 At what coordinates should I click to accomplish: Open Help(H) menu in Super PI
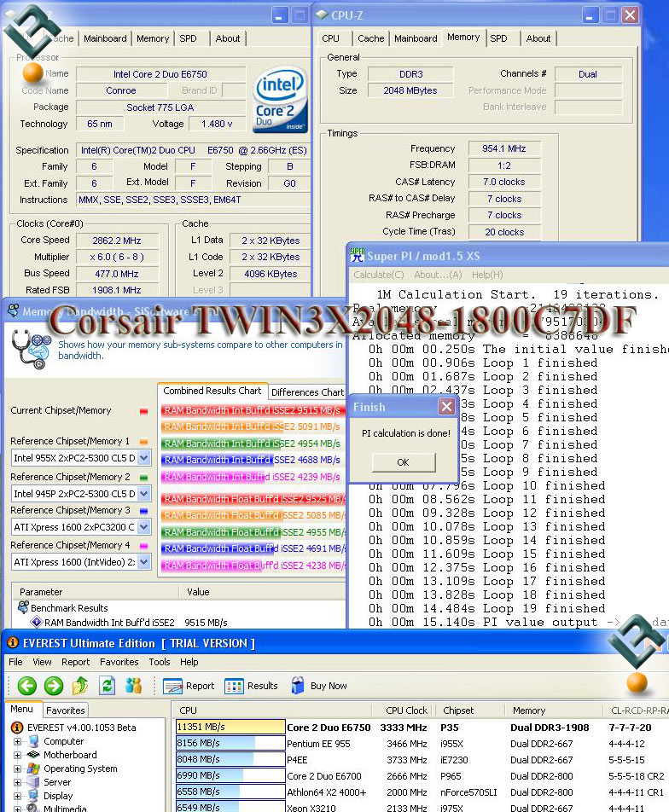click(x=487, y=275)
